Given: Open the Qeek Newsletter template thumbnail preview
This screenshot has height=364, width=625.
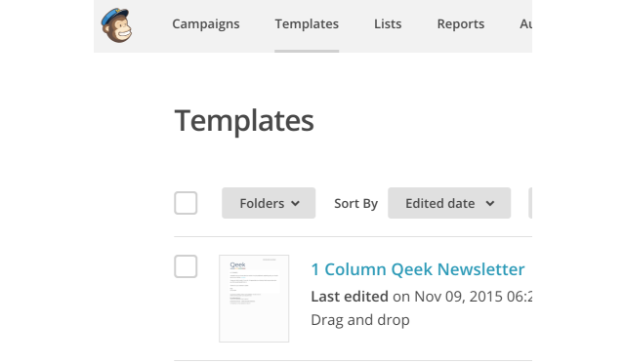Looking at the screenshot, I should 254,299.
